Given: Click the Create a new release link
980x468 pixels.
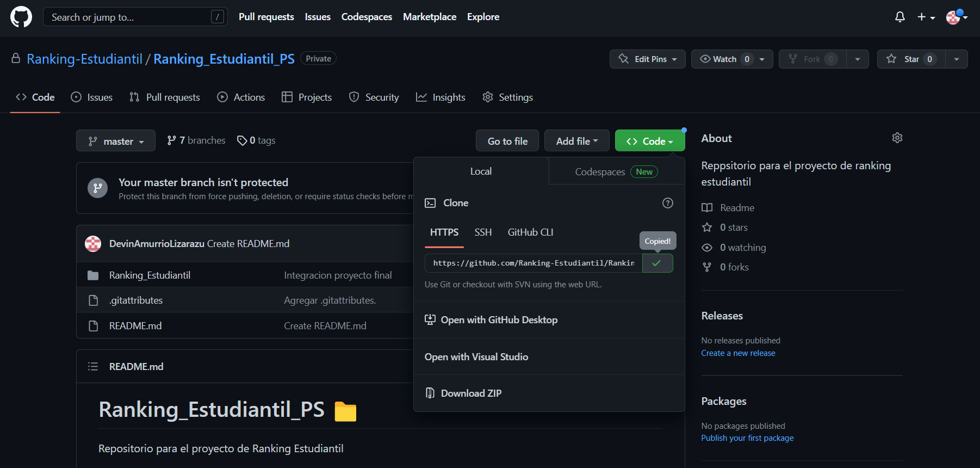Looking at the screenshot, I should 738,353.
